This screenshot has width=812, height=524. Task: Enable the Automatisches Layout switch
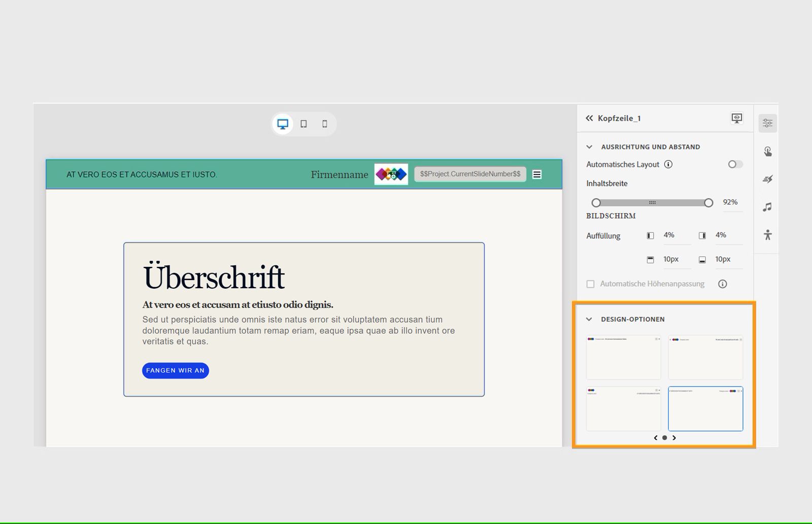(734, 164)
